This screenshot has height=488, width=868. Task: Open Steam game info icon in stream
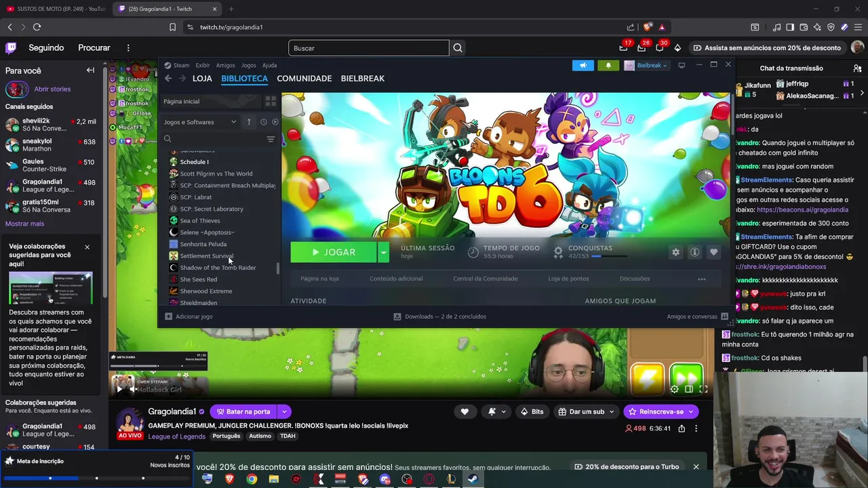click(x=694, y=252)
